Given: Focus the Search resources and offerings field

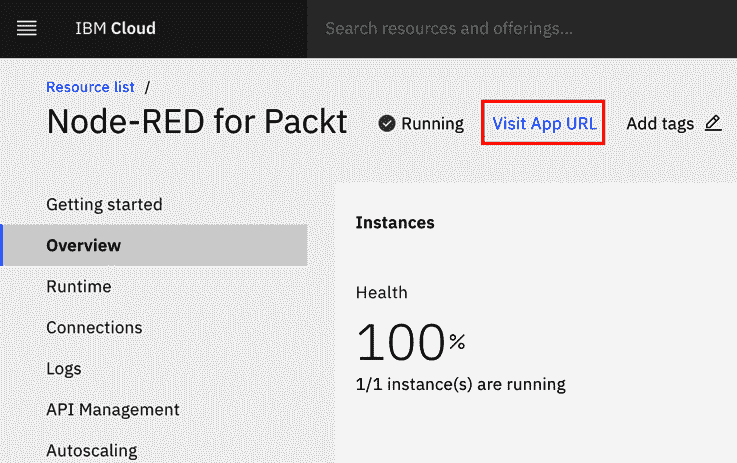Looking at the screenshot, I should point(522,29).
